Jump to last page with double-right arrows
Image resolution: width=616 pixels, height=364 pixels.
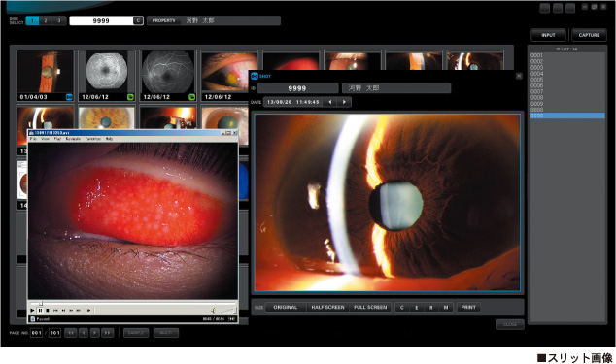107,333
